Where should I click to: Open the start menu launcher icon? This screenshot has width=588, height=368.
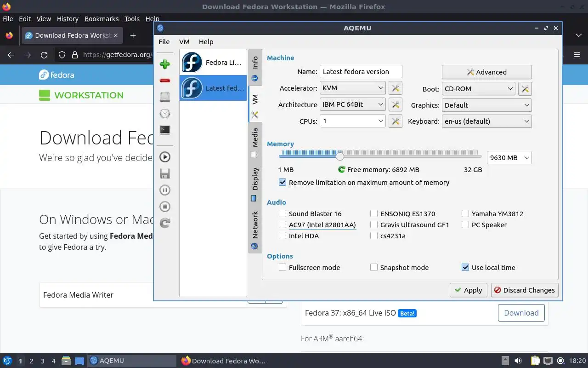point(7,361)
